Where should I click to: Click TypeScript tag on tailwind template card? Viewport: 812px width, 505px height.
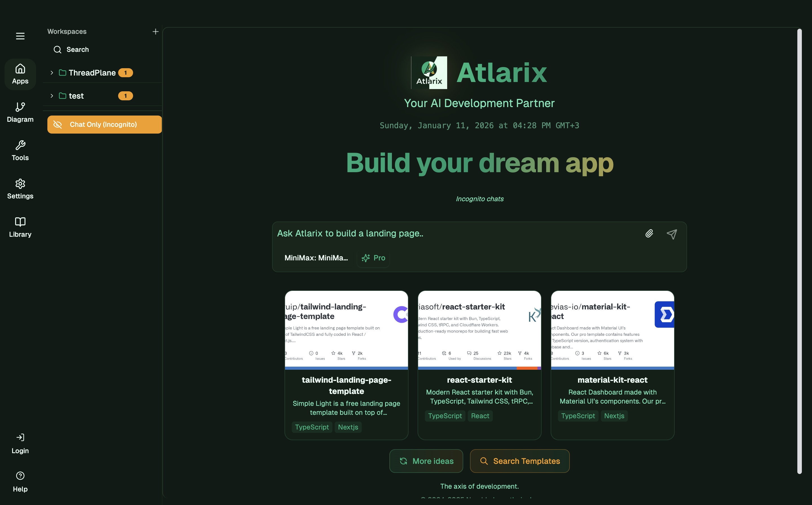[x=312, y=427]
